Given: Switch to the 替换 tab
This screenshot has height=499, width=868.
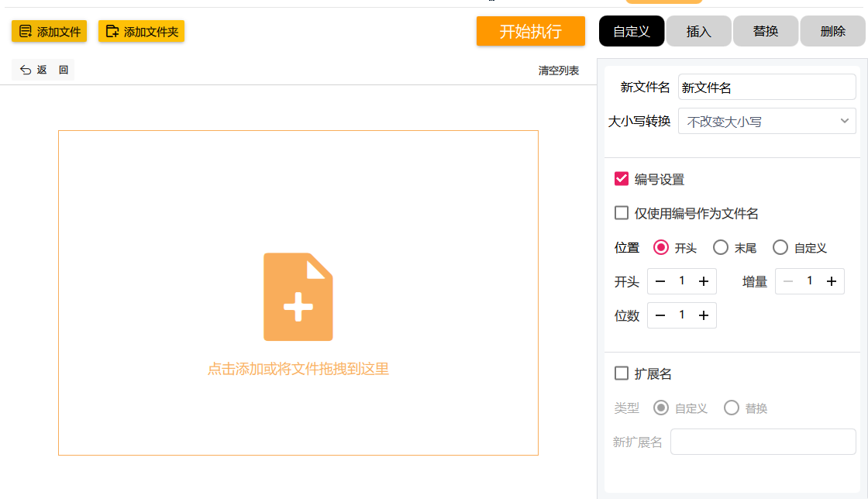Looking at the screenshot, I should [766, 31].
